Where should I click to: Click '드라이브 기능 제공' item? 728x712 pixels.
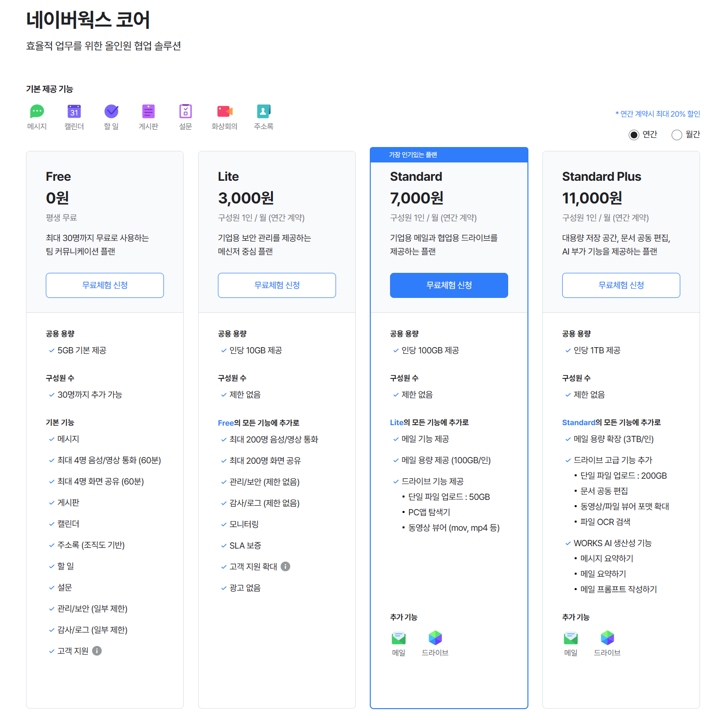point(432,482)
